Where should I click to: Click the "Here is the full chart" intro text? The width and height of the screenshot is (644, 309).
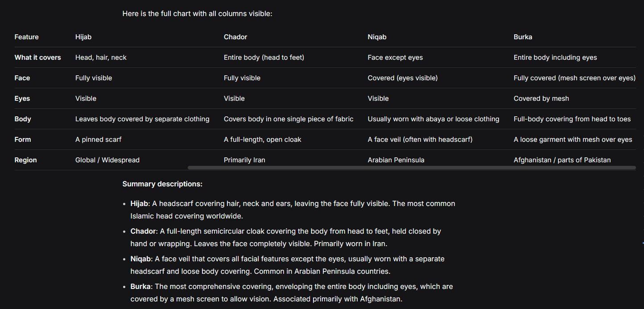click(x=197, y=14)
